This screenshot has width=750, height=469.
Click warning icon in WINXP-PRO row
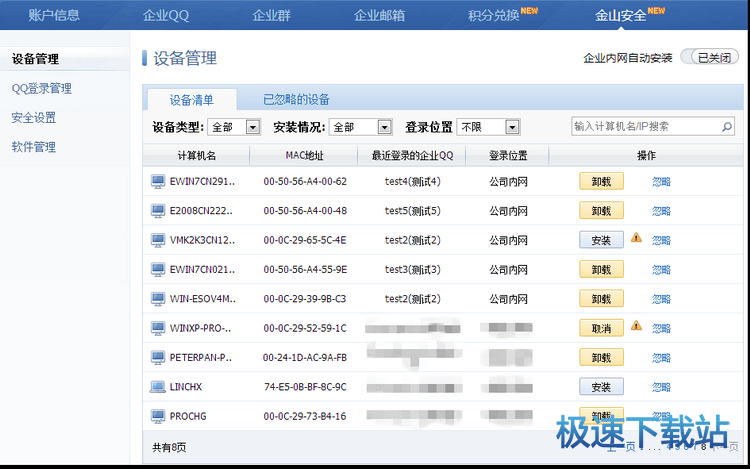(636, 326)
